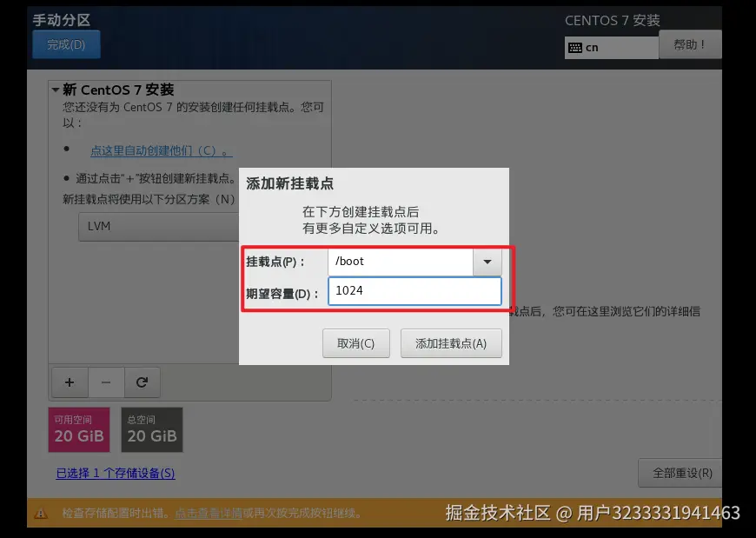
Task: Click the CENTOS 7 安装 title text
Action: coord(613,21)
